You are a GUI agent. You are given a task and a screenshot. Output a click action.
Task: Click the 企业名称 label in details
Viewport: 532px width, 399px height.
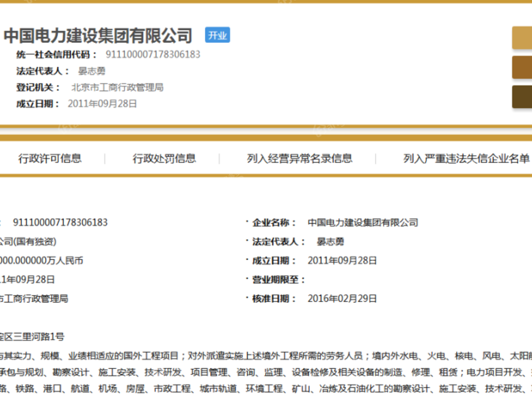tap(274, 223)
